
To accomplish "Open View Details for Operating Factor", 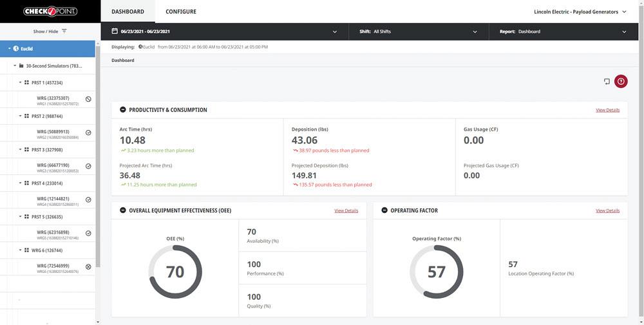I will (x=607, y=210).
